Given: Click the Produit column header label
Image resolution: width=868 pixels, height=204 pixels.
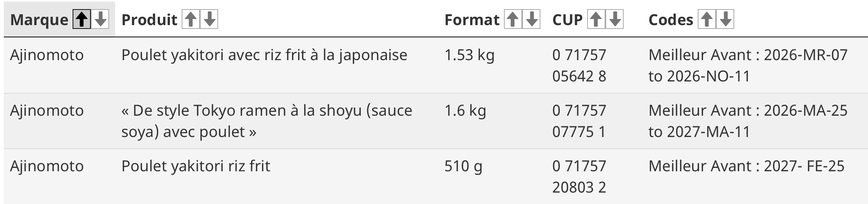Looking at the screenshot, I should coord(149,20).
